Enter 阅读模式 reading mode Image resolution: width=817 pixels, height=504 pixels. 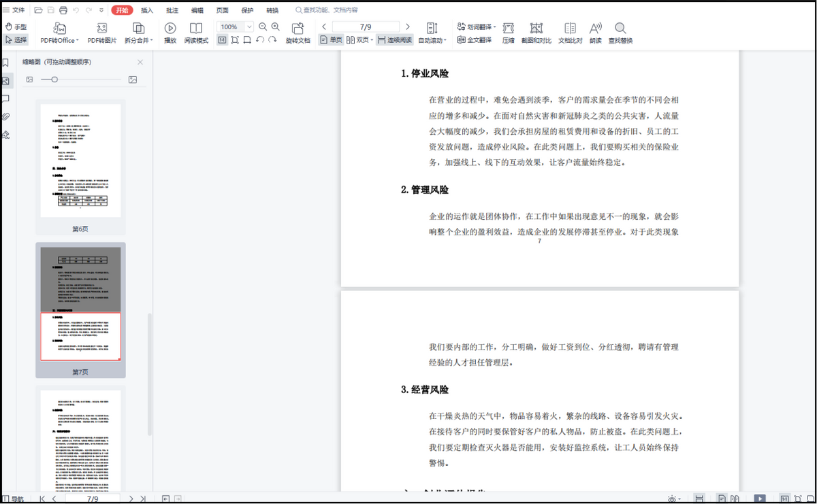pyautogui.click(x=196, y=28)
